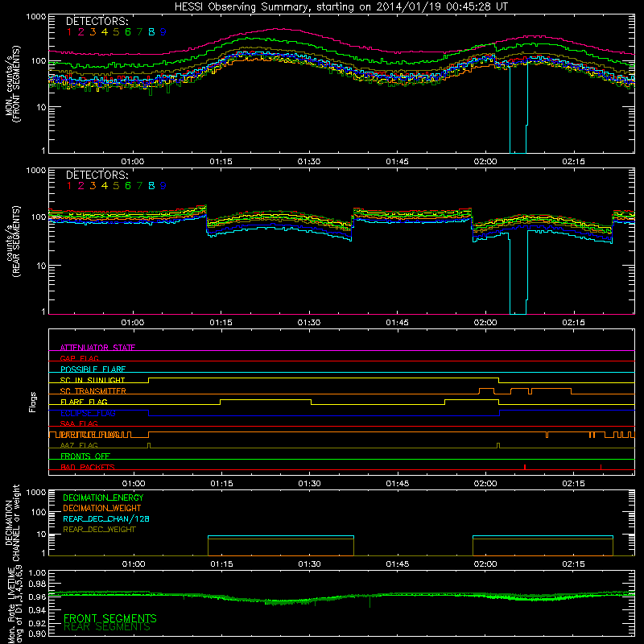Select detector 3 legend number in front segments plot
This screenshot has height=644, width=644.
point(93,32)
